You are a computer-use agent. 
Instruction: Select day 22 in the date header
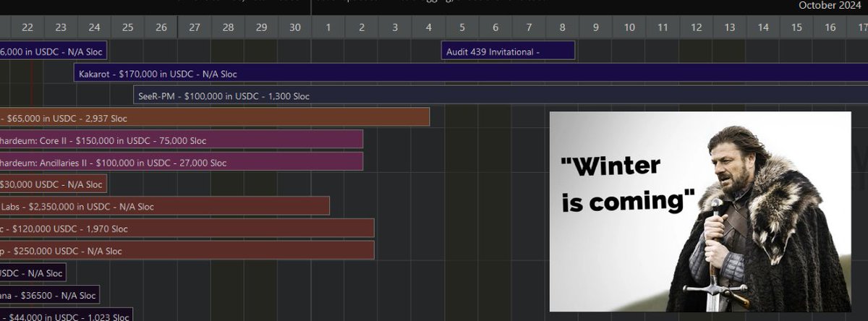coord(27,27)
